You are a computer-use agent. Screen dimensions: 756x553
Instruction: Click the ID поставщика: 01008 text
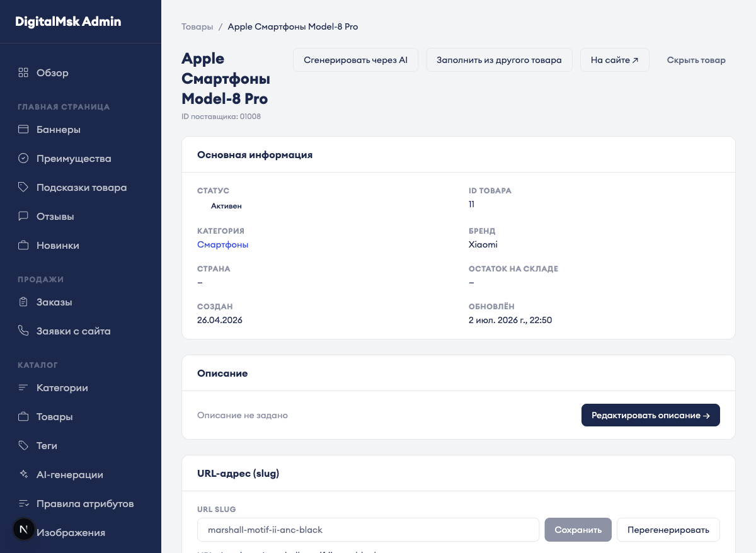(x=221, y=117)
